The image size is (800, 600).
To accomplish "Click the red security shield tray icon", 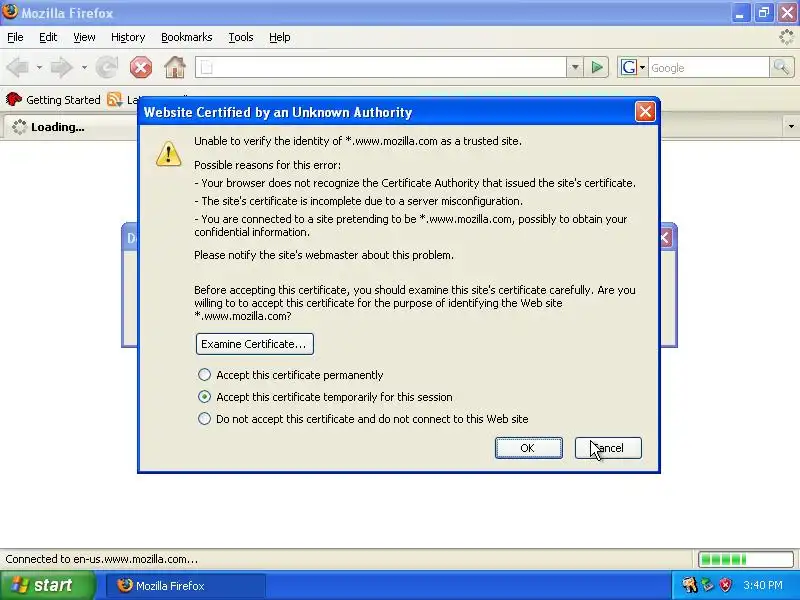I will point(725,585).
